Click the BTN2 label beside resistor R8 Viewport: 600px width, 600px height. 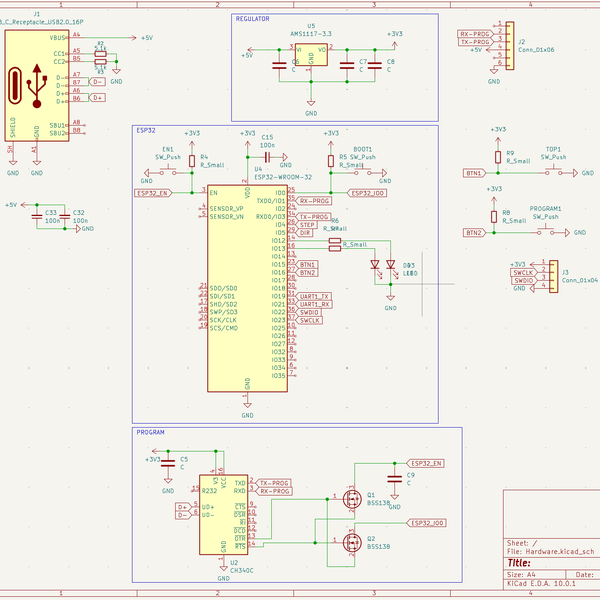coord(474,233)
